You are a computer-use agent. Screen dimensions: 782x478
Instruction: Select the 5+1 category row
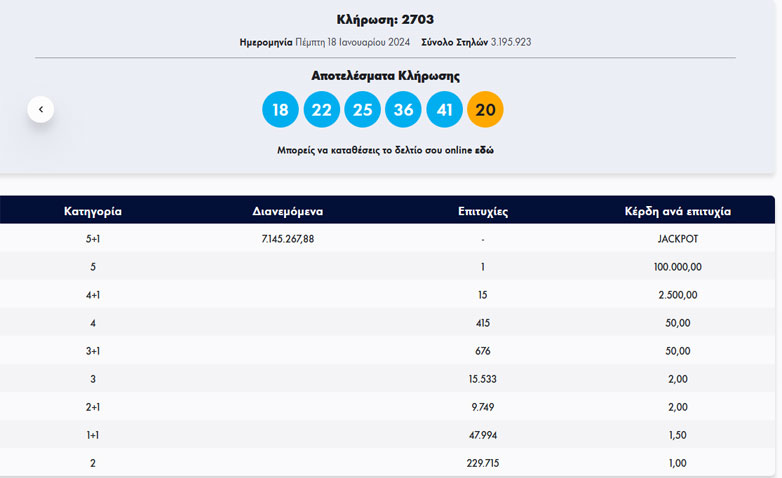93,239
